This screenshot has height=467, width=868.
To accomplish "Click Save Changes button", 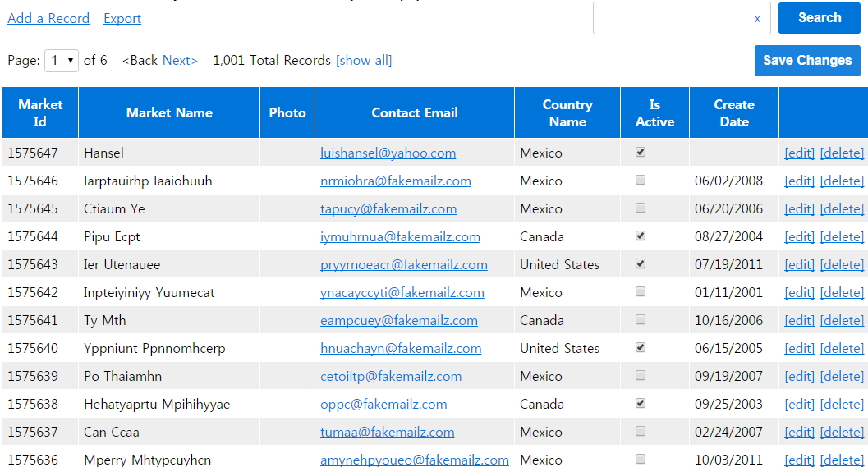I will click(807, 60).
